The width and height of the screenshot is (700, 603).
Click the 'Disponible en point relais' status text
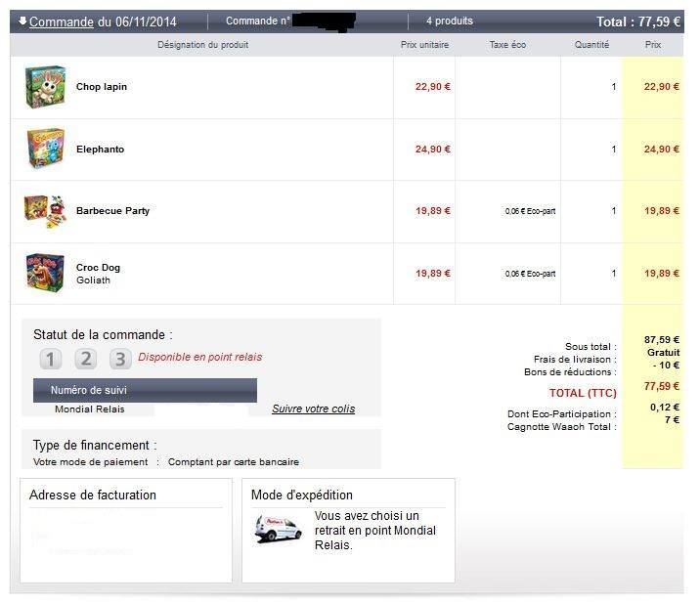tap(199, 357)
